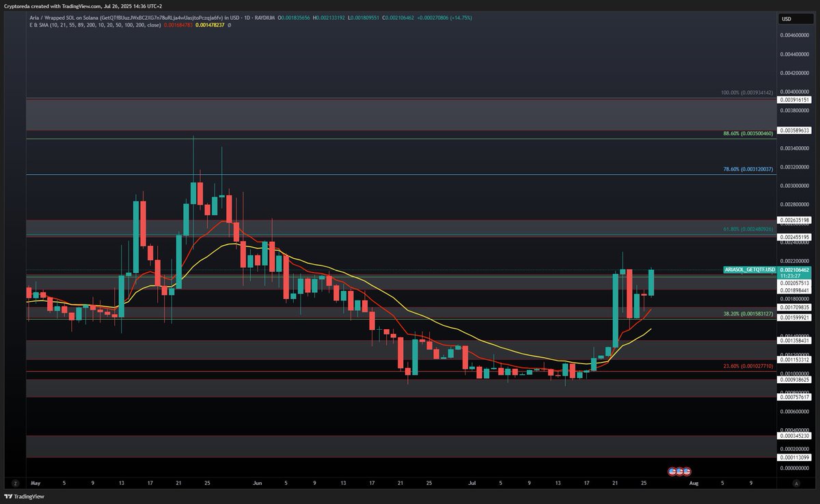Click the 0.001153312 price axis label
Viewport: 820px width, 504px height.
pyautogui.click(x=795, y=359)
